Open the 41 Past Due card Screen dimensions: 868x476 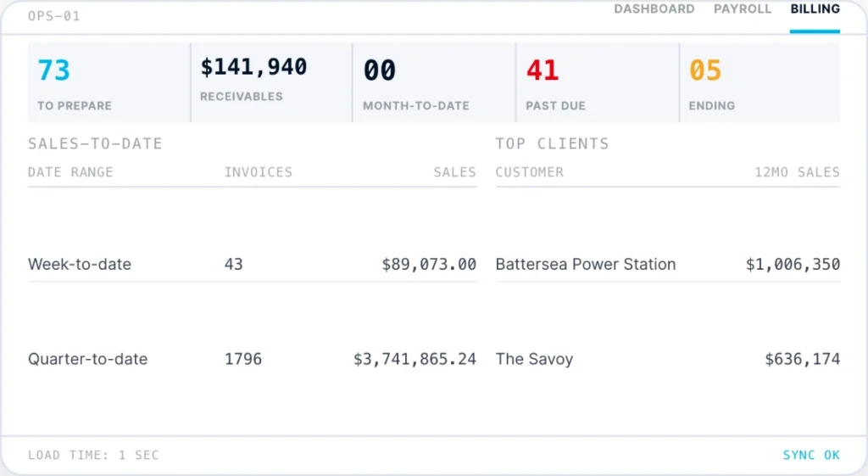(x=598, y=82)
